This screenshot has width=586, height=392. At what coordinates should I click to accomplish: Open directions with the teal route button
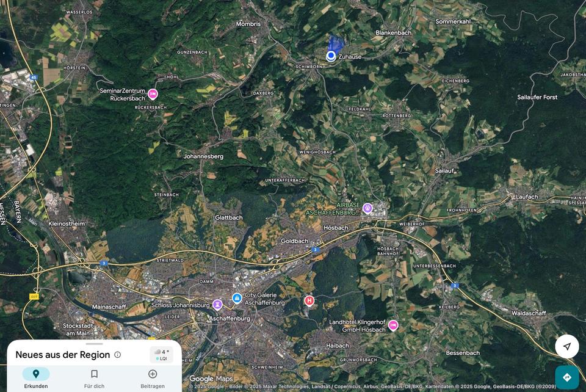click(x=566, y=377)
